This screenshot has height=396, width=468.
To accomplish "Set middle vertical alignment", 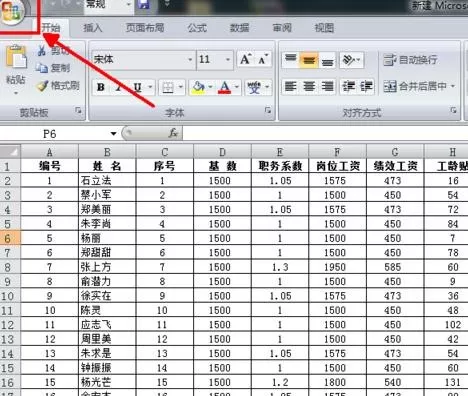I will 309,60.
